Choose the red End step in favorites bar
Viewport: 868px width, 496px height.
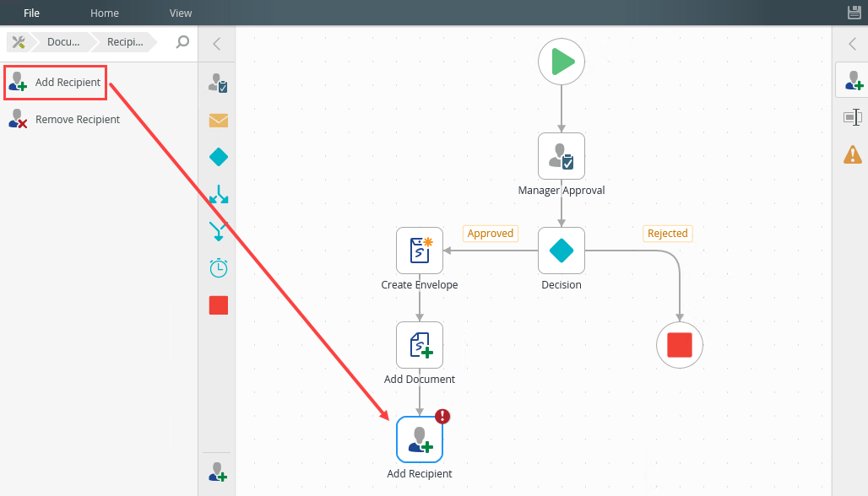219,305
